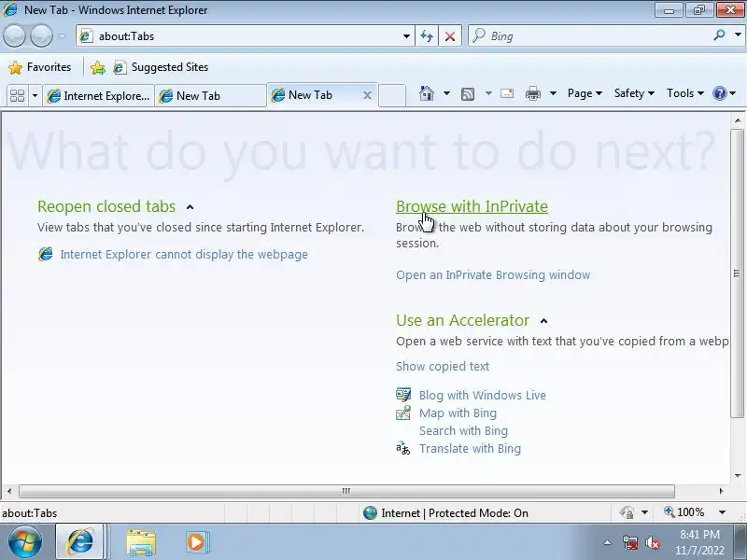The image size is (747, 560).
Task: Reopen Internet Explorer cannot display the webpage
Action: pyautogui.click(x=184, y=254)
